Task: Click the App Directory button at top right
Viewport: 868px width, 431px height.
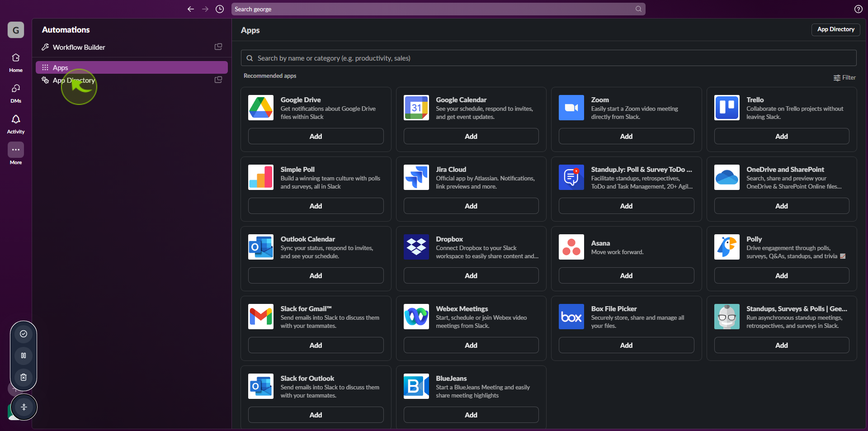Action: 836,29
